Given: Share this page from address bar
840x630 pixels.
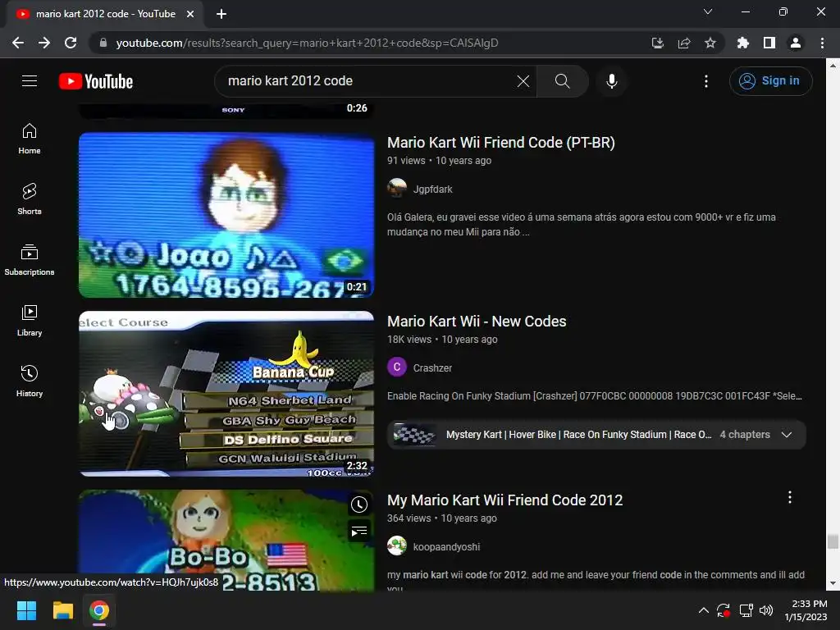Looking at the screenshot, I should tap(684, 43).
